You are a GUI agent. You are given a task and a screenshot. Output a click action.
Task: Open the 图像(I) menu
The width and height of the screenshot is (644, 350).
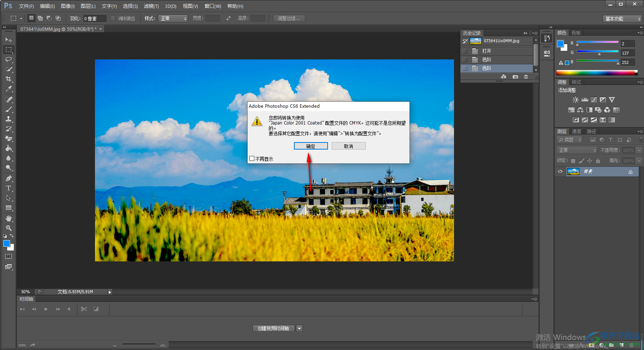(68, 6)
